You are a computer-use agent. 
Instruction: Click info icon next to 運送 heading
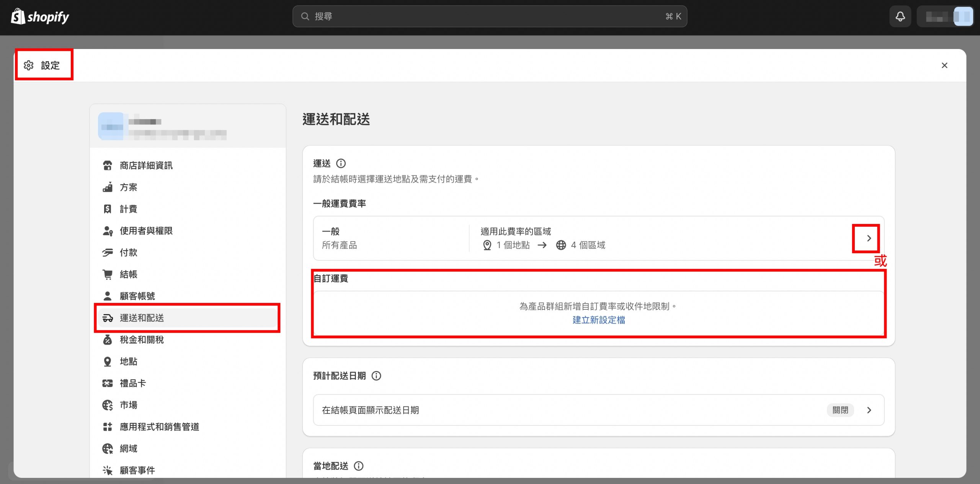point(341,164)
